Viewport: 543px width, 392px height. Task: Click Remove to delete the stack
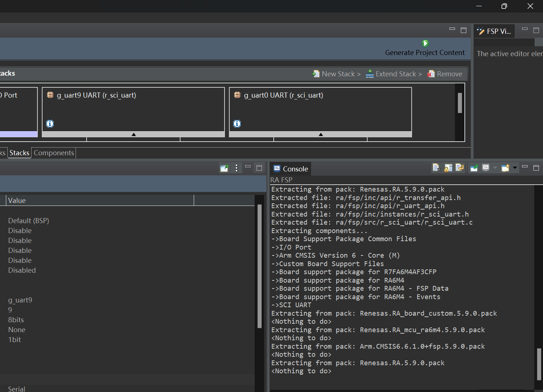click(x=445, y=74)
